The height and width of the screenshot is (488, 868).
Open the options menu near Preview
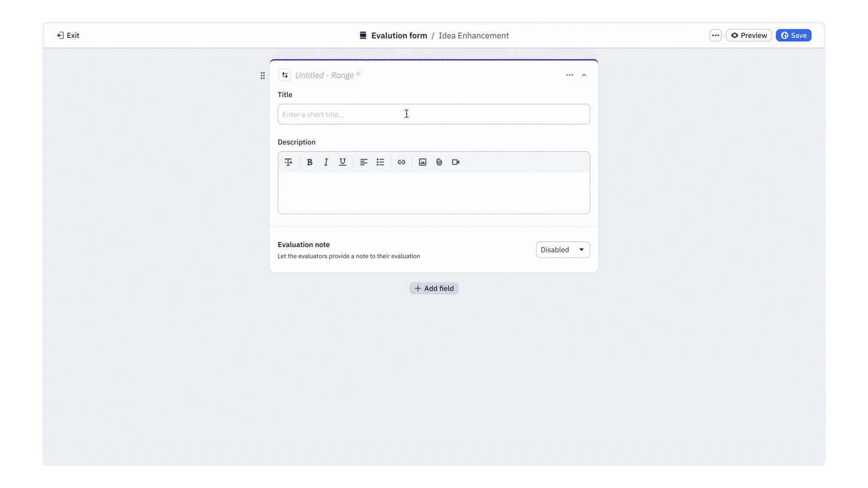pyautogui.click(x=715, y=35)
